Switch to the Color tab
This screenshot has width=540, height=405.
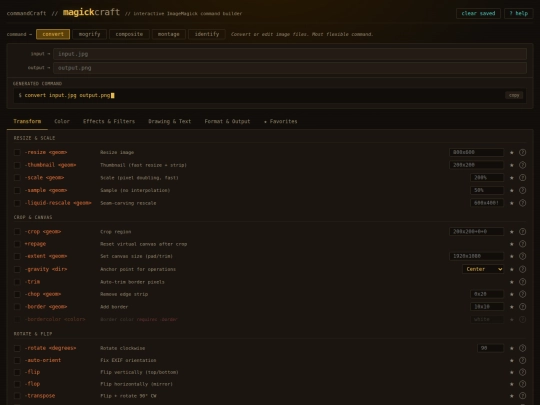[x=62, y=121]
